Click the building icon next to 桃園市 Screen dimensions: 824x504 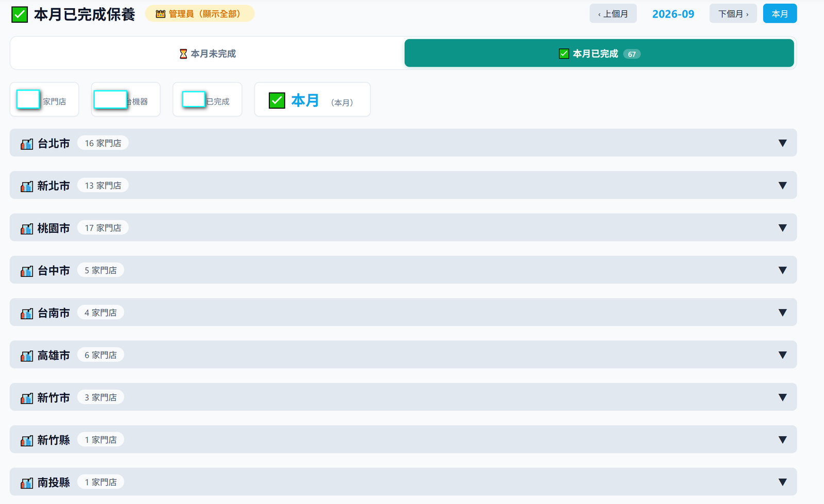(x=27, y=228)
